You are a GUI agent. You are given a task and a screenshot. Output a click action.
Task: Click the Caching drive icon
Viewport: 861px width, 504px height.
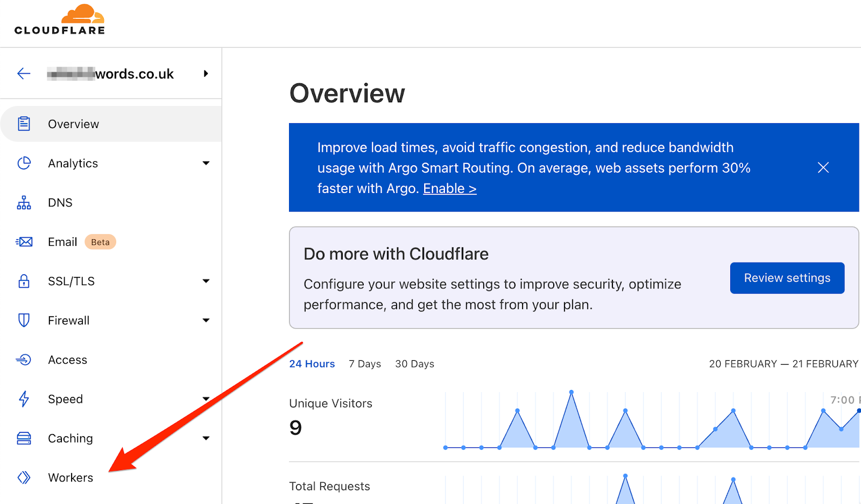[24, 438]
